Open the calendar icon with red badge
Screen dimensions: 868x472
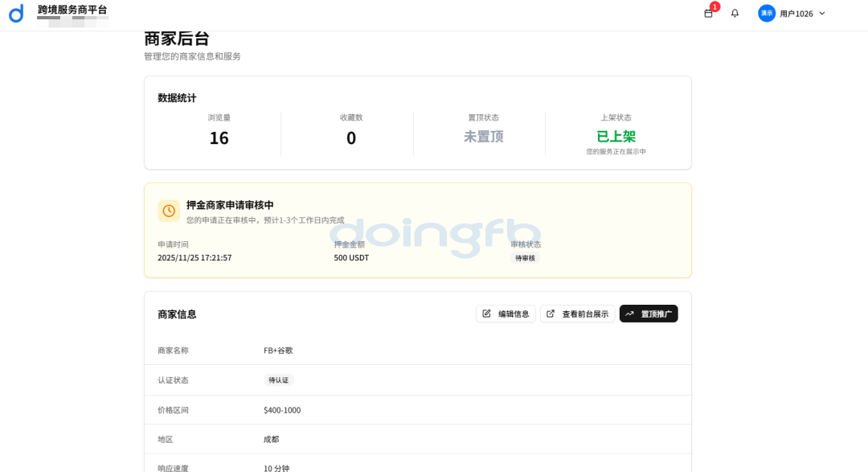(x=708, y=13)
